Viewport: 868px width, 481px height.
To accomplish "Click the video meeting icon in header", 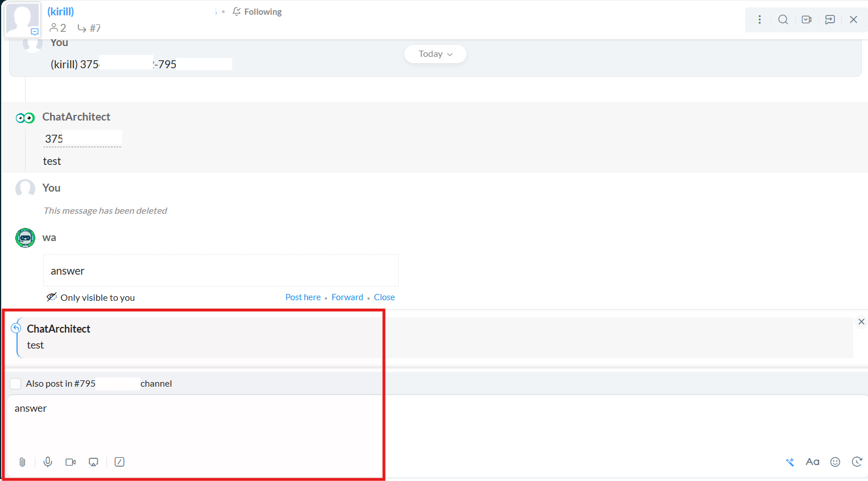I will tap(807, 20).
